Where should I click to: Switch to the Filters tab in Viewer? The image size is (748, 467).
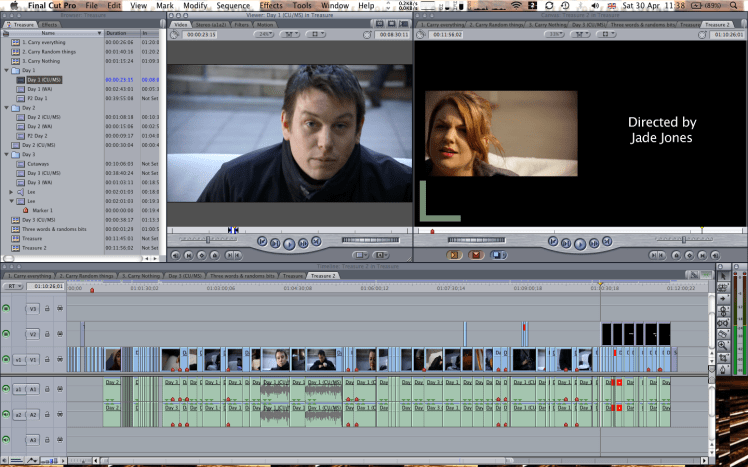pyautogui.click(x=241, y=24)
